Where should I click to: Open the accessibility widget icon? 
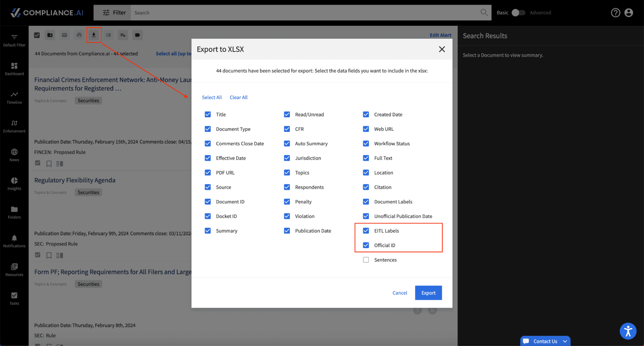coord(628,331)
